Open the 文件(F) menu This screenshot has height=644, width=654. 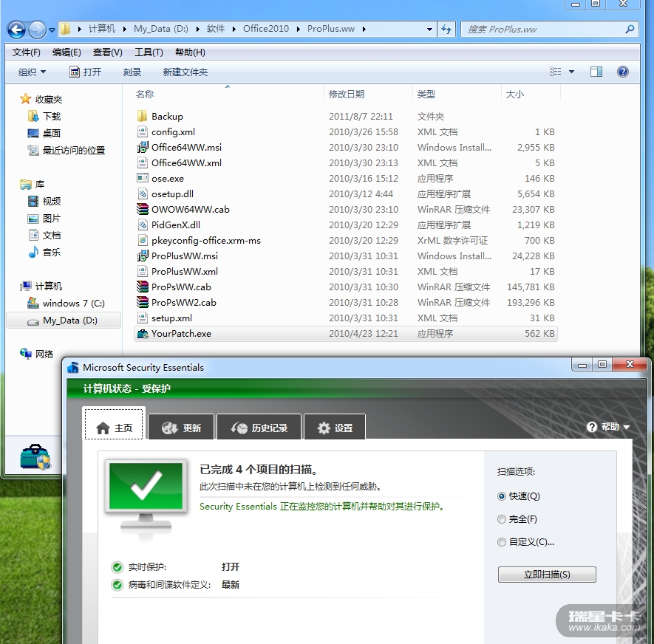(27, 52)
